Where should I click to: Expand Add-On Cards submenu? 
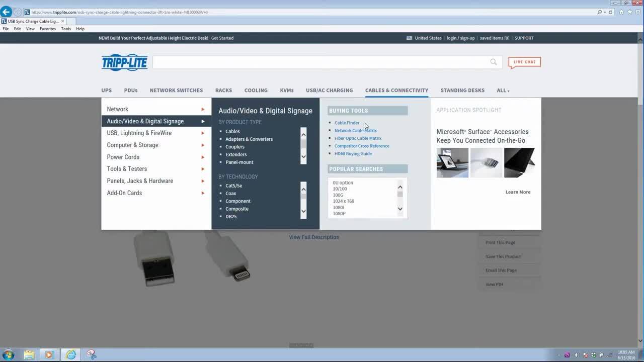pos(156,193)
